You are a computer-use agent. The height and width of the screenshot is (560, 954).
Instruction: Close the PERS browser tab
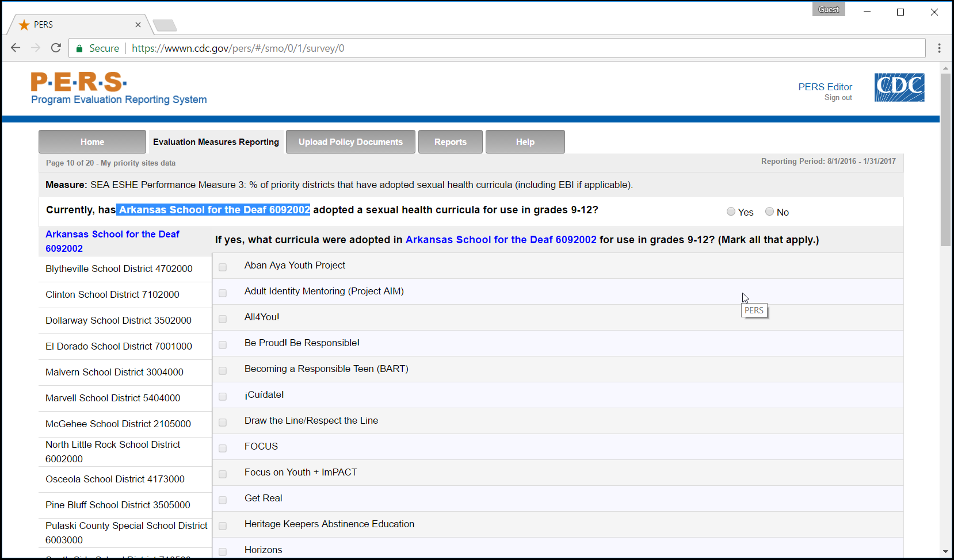click(x=138, y=25)
